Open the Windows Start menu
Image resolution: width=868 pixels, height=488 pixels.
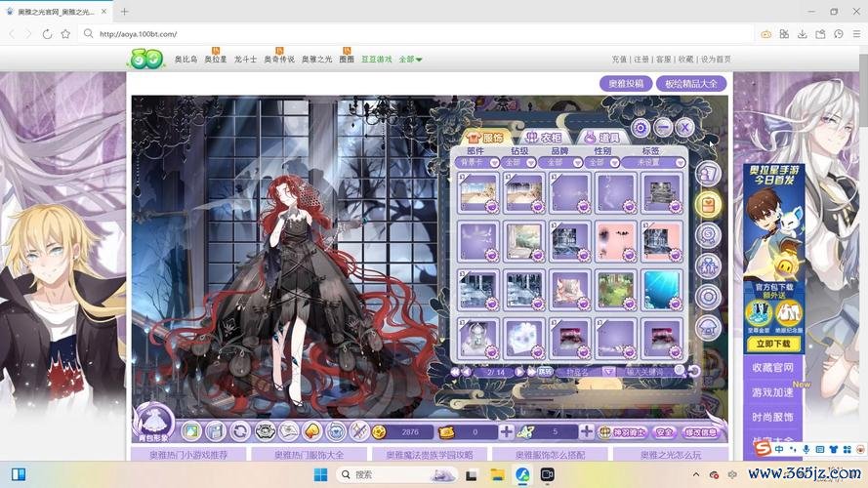point(320,474)
